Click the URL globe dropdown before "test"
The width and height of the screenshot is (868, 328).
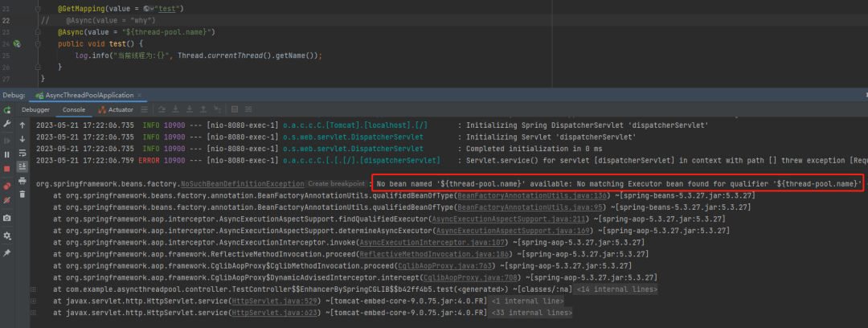coord(149,9)
